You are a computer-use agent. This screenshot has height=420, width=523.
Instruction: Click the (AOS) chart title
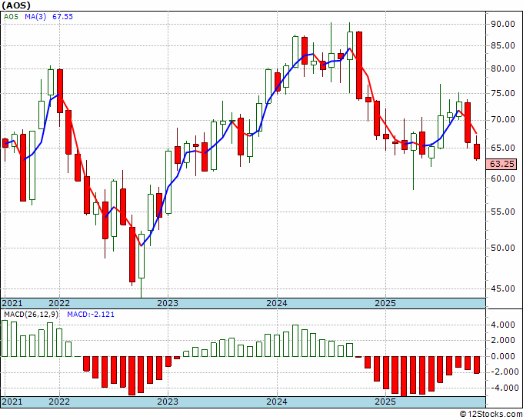pyautogui.click(x=16, y=5)
